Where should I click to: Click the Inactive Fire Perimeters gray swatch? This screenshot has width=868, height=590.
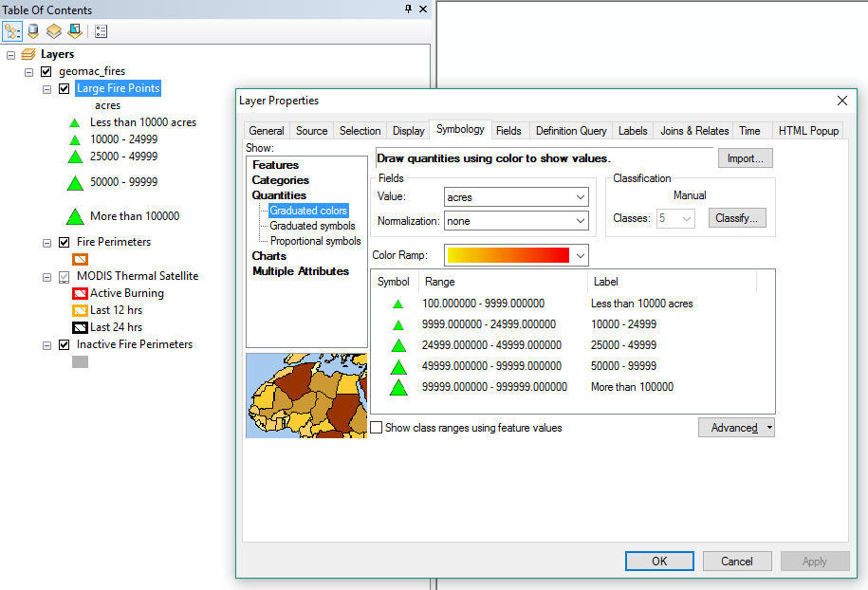pos(81,362)
